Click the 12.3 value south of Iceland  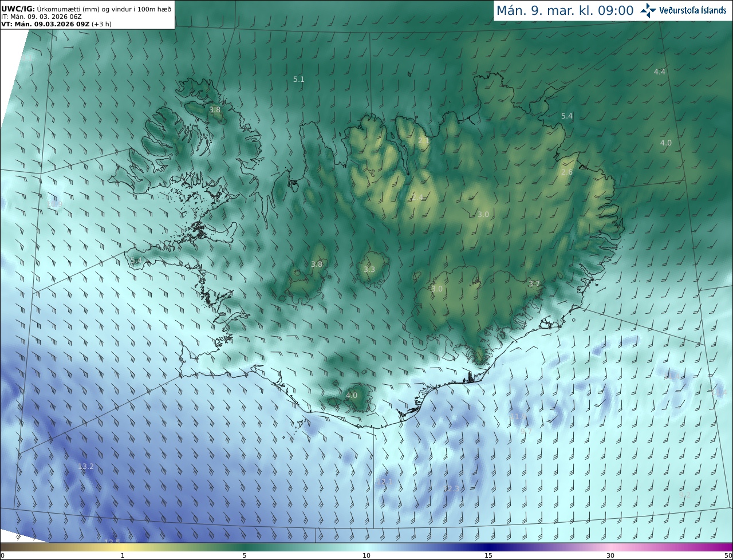tap(451, 488)
